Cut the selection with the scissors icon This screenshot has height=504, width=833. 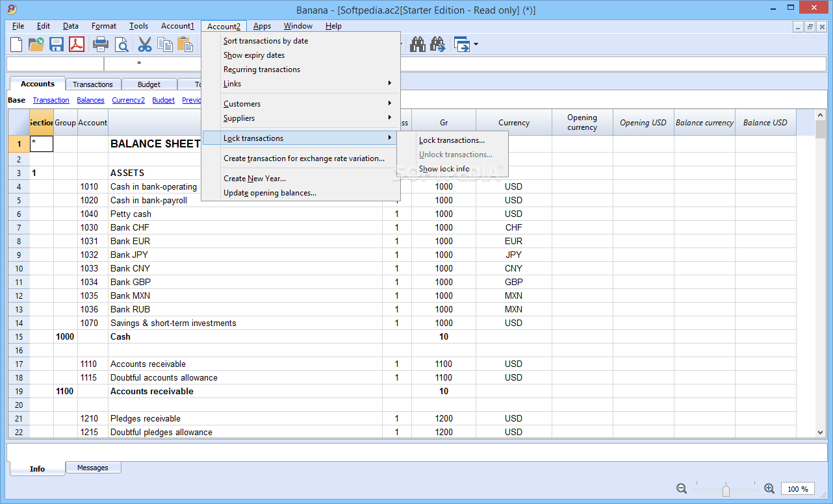tap(144, 44)
